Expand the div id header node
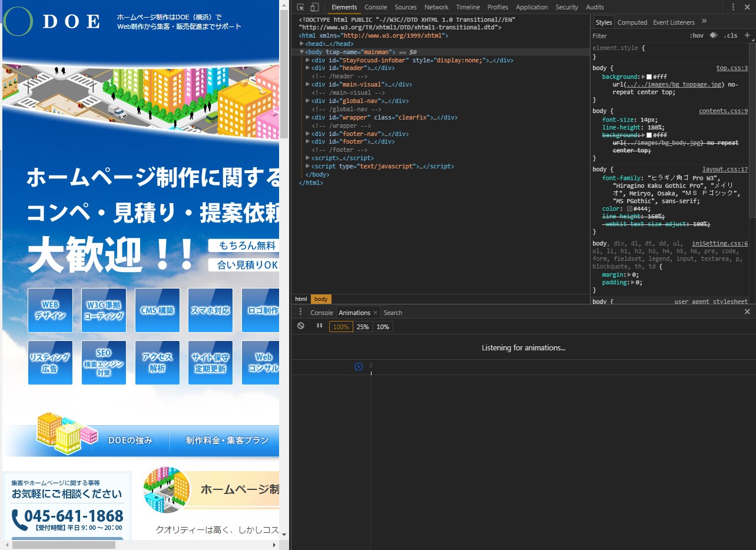The height and width of the screenshot is (550, 756). tap(308, 68)
